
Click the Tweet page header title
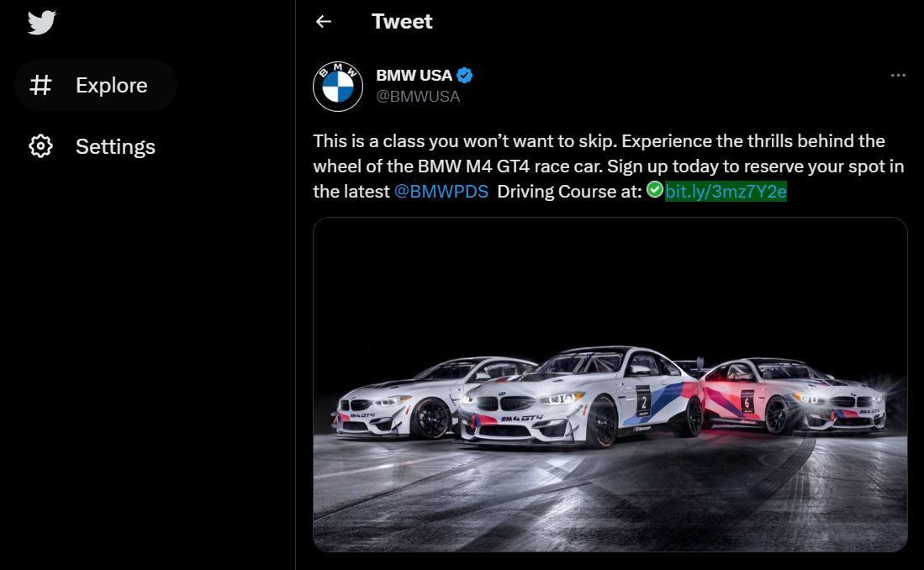pos(402,21)
